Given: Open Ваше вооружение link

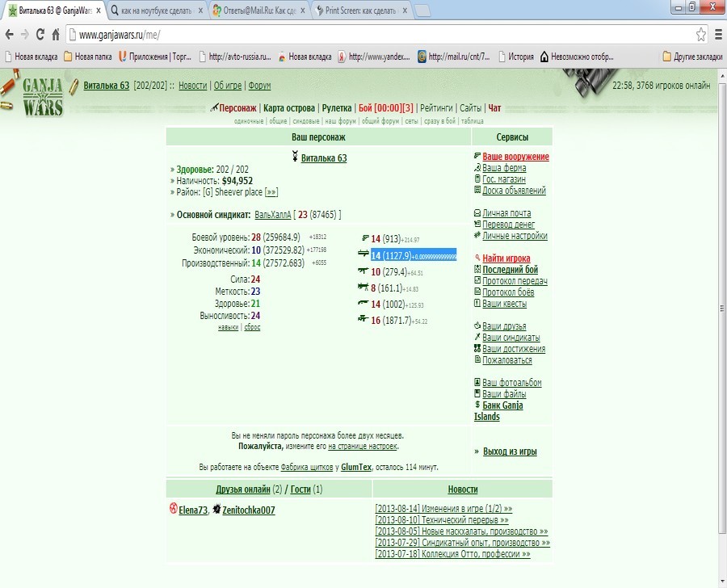Looking at the screenshot, I should 515,157.
